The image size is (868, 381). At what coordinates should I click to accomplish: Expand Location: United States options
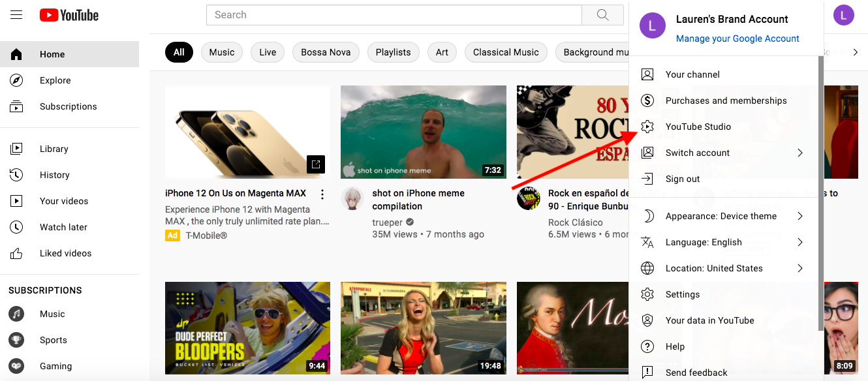(800, 268)
